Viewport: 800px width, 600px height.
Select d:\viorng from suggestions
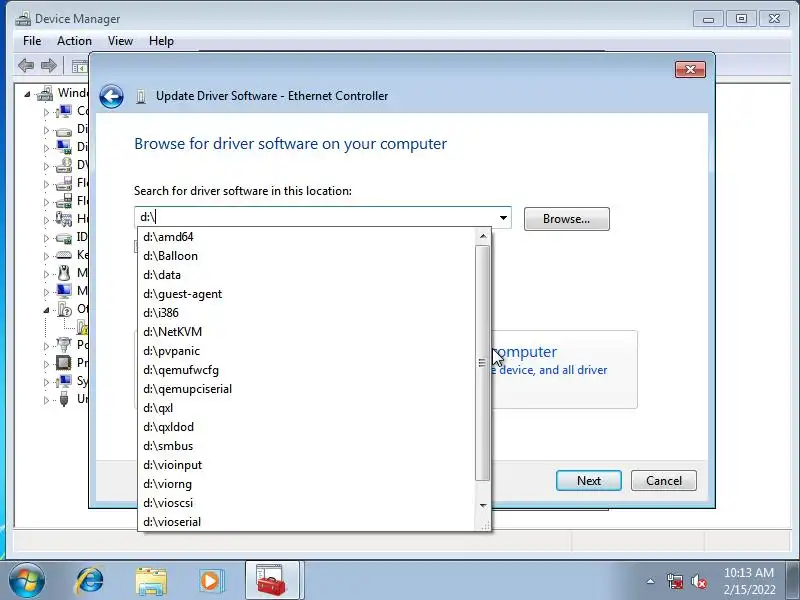(x=307, y=484)
